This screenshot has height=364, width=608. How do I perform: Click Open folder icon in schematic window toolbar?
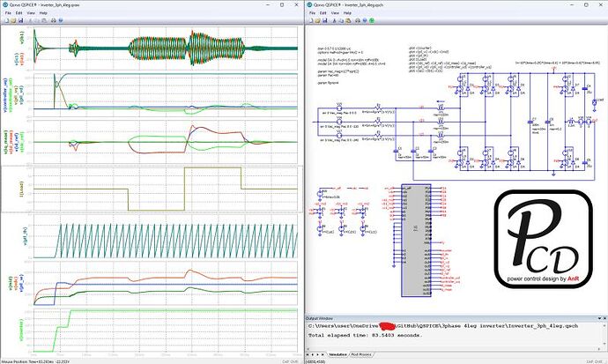pyautogui.click(x=318, y=22)
